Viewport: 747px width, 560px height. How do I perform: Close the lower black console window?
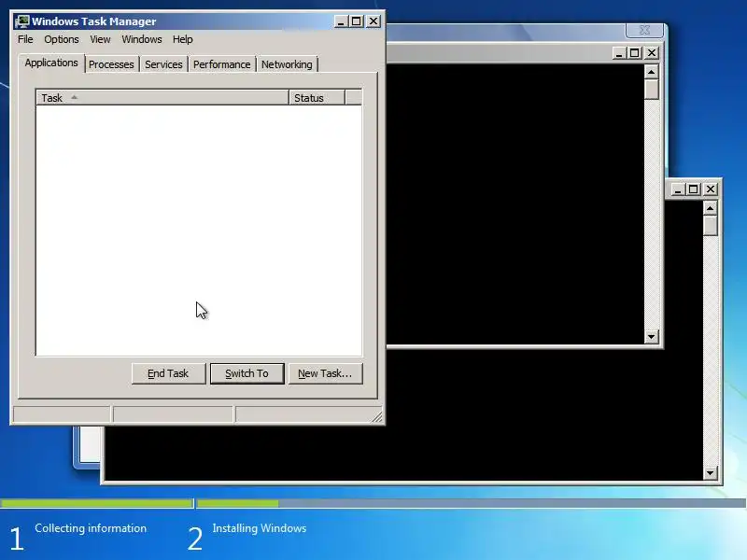[711, 189]
